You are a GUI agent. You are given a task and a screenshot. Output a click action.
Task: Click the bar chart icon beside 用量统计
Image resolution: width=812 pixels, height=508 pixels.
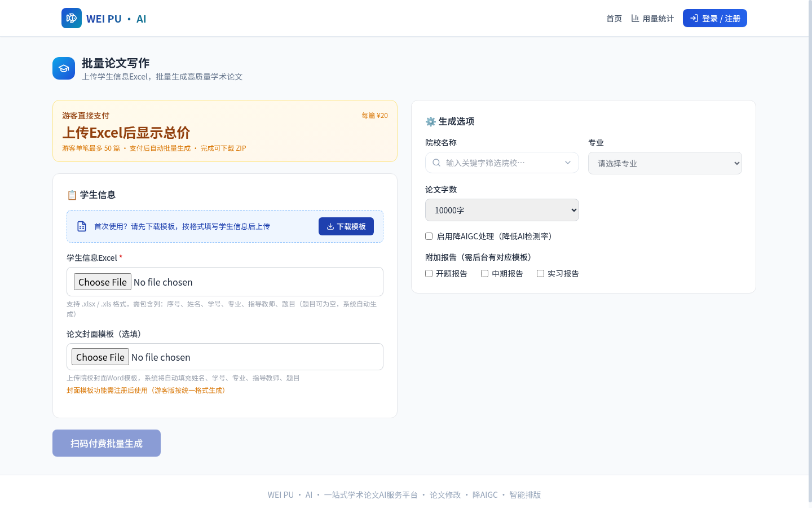pos(635,18)
